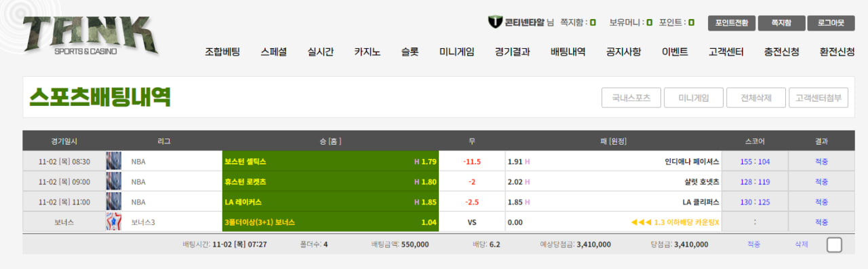Click the 고객센터첨부 button
The width and height of the screenshot is (868, 269).
coord(818,98)
